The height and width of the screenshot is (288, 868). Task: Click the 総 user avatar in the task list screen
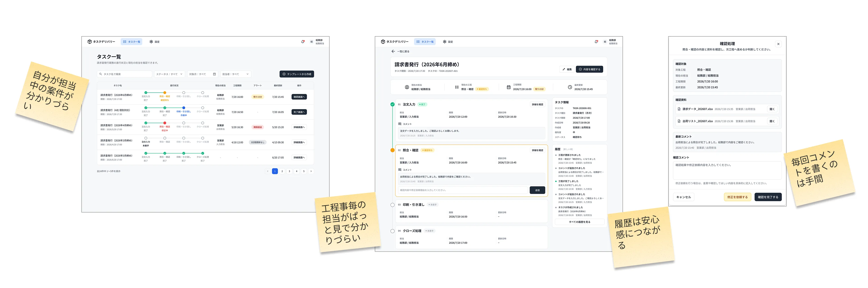(311, 42)
